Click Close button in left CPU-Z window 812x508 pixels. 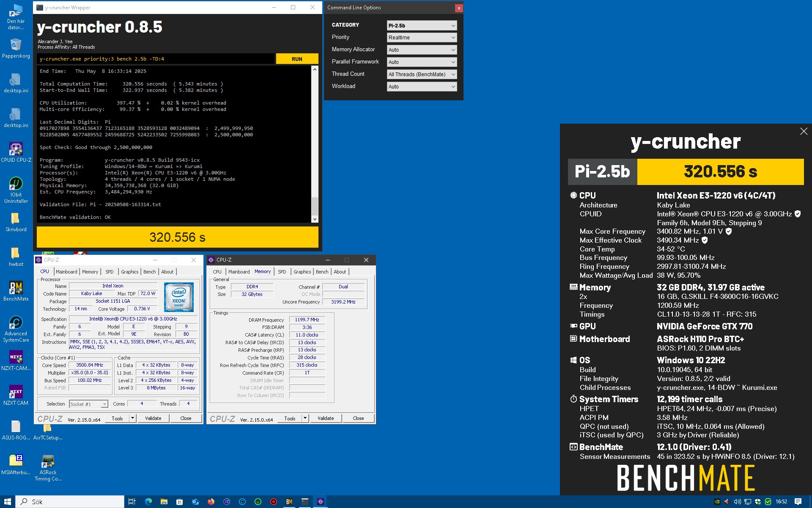186,418
